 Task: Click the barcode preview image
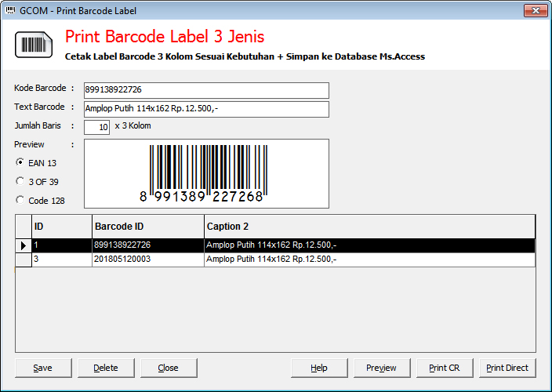pyautogui.click(x=206, y=173)
